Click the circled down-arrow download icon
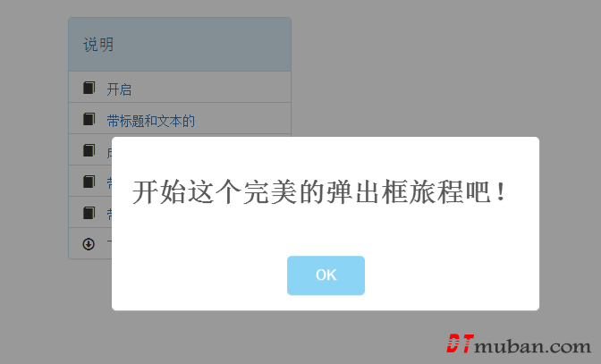Image resolution: width=601 pixels, height=364 pixels. 89,243
